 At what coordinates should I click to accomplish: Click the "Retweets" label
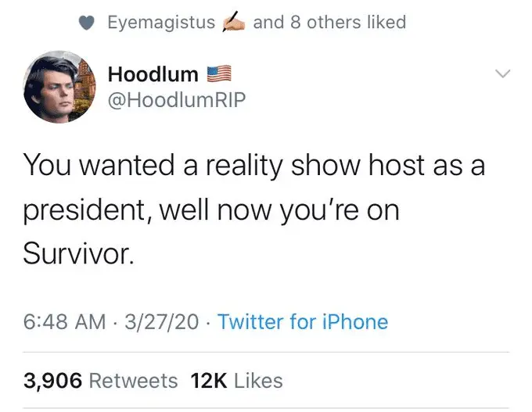(x=134, y=381)
